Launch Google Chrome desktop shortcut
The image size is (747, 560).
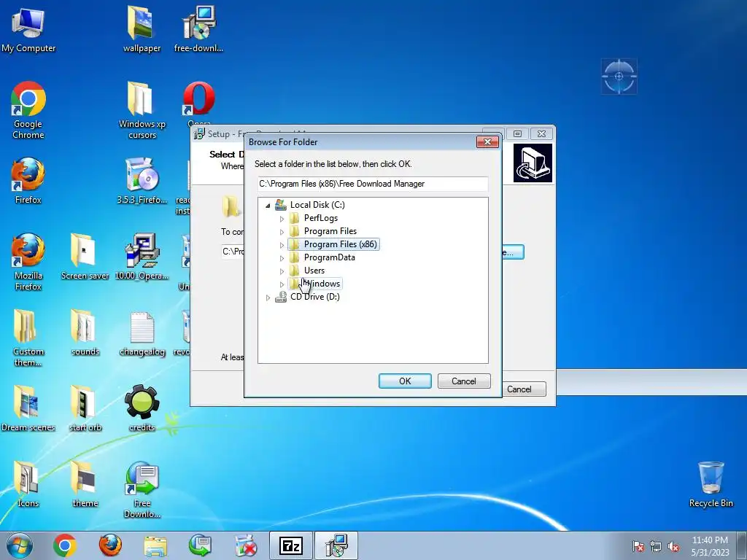(x=28, y=111)
